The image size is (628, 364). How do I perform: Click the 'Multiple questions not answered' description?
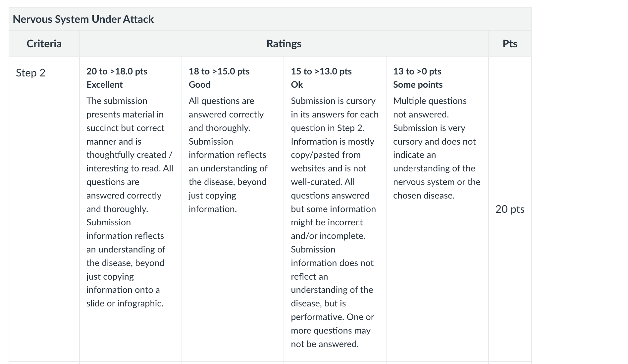click(x=437, y=148)
